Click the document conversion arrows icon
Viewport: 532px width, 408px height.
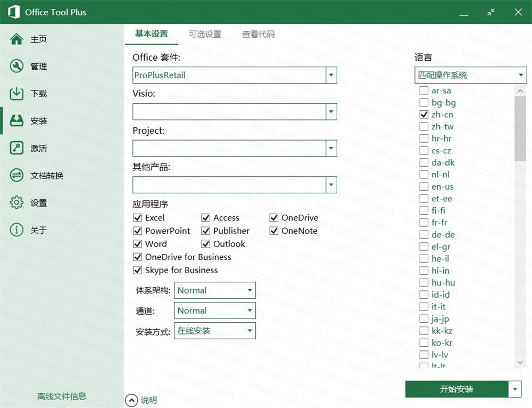(x=16, y=175)
